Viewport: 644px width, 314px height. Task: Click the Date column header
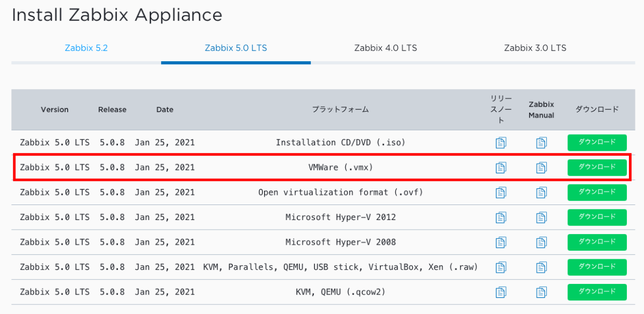(165, 109)
